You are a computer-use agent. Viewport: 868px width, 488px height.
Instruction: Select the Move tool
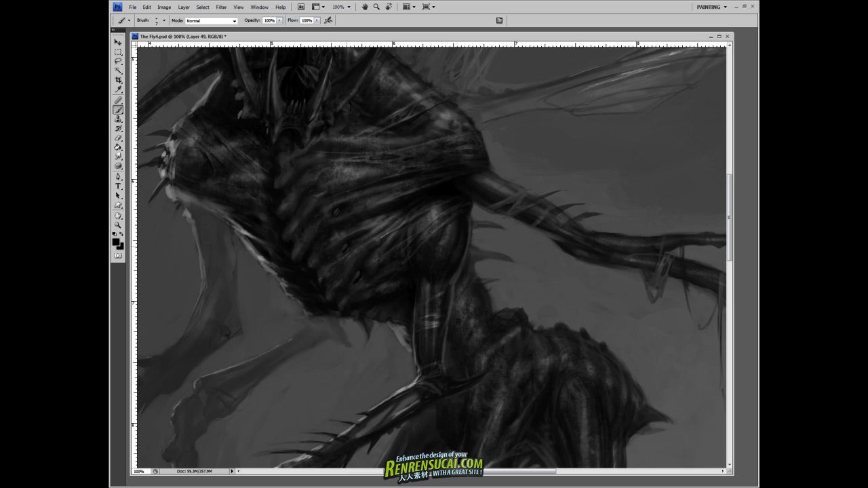tap(118, 42)
